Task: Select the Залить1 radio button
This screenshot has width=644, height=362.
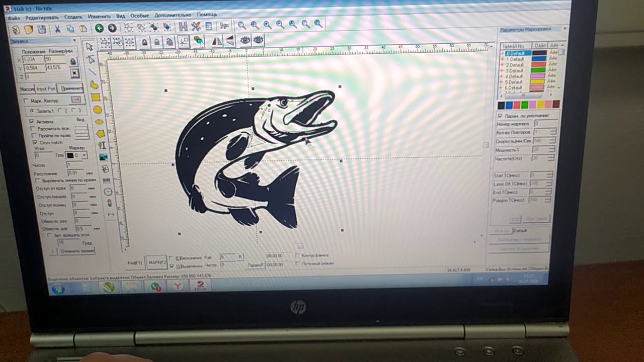Action: [x=32, y=110]
